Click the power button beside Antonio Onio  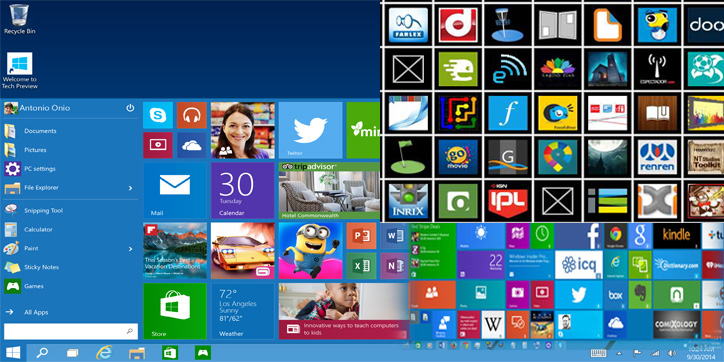130,108
